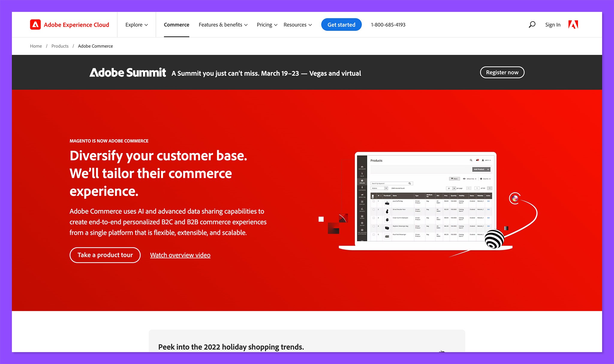Click the Adobe logo at top right

pyautogui.click(x=573, y=25)
